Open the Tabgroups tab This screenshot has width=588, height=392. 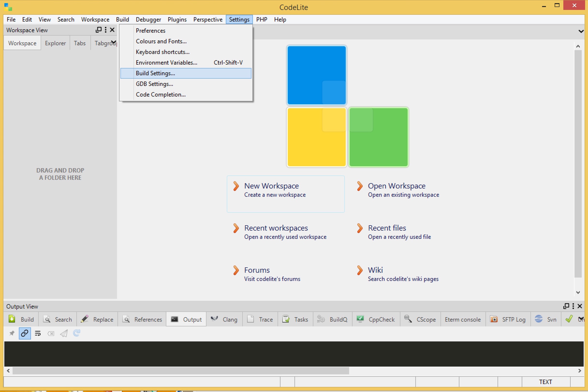[104, 43]
